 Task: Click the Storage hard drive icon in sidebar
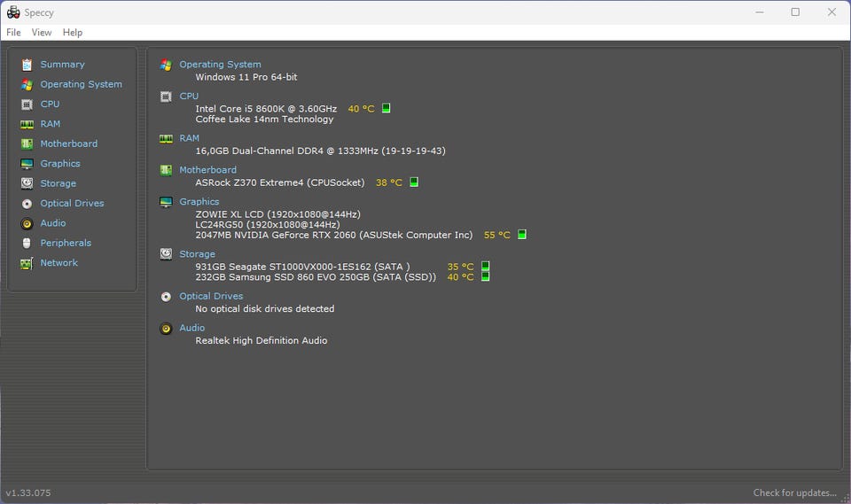pyautogui.click(x=27, y=183)
